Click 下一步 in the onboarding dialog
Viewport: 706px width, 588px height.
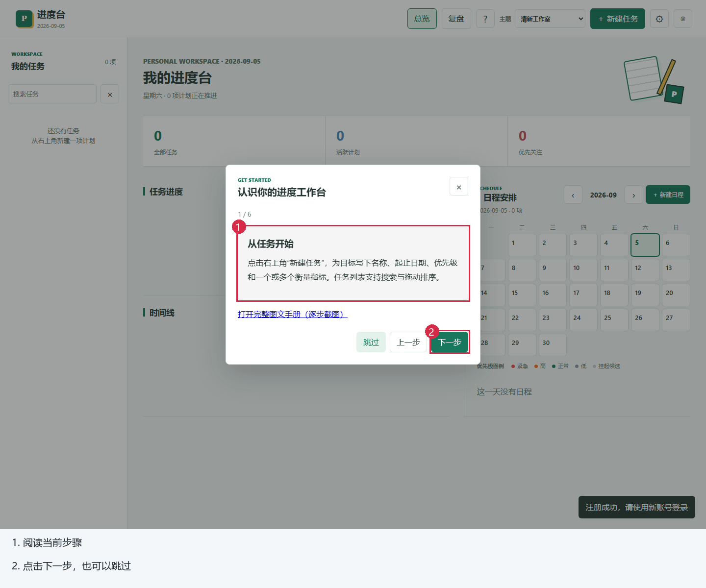click(450, 342)
